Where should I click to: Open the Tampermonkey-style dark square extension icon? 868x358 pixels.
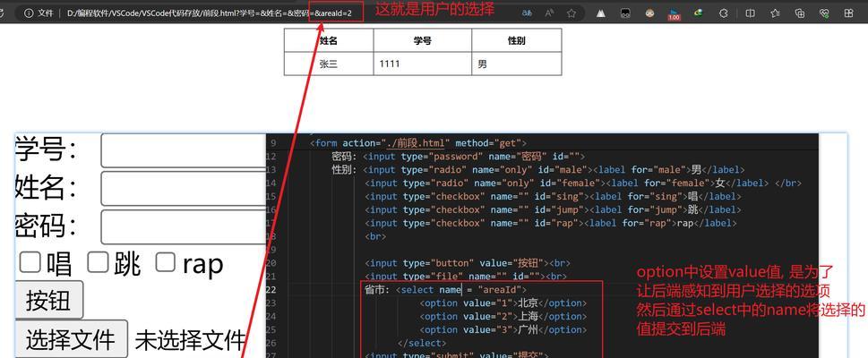click(x=625, y=13)
